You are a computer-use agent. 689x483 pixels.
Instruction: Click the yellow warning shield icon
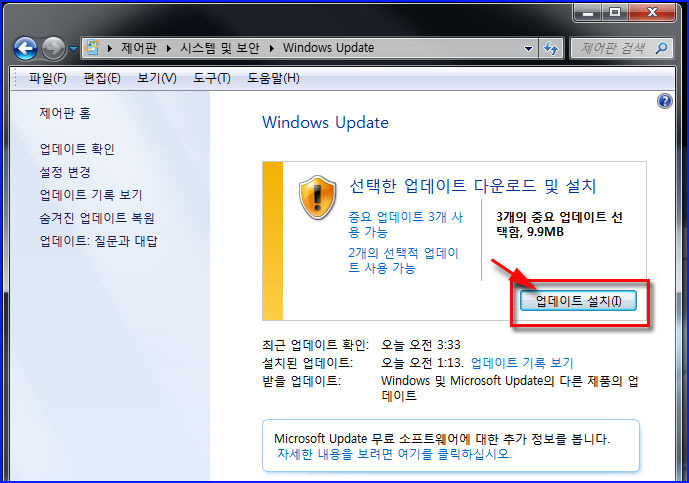[x=317, y=197]
